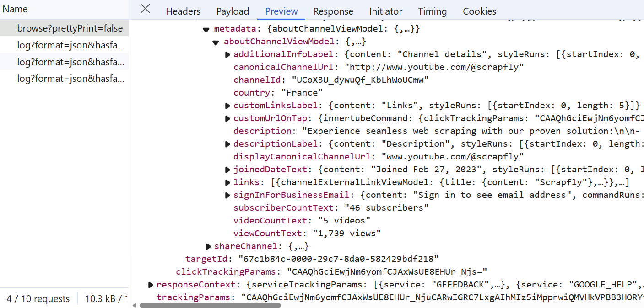Switch to the Headers tab
The width and height of the screenshot is (644, 308).
[183, 11]
